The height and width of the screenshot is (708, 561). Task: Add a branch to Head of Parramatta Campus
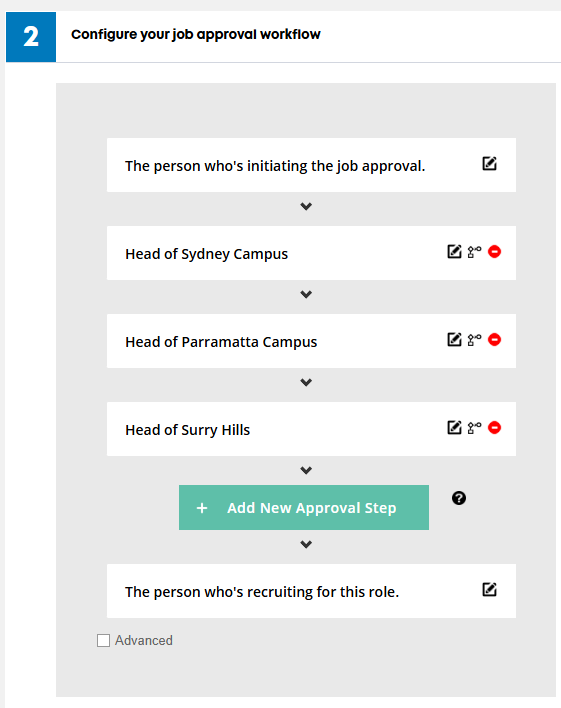click(x=474, y=340)
